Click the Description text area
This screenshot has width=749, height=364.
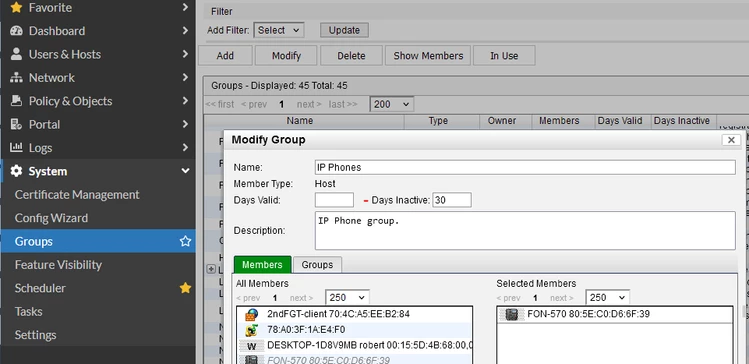525,230
